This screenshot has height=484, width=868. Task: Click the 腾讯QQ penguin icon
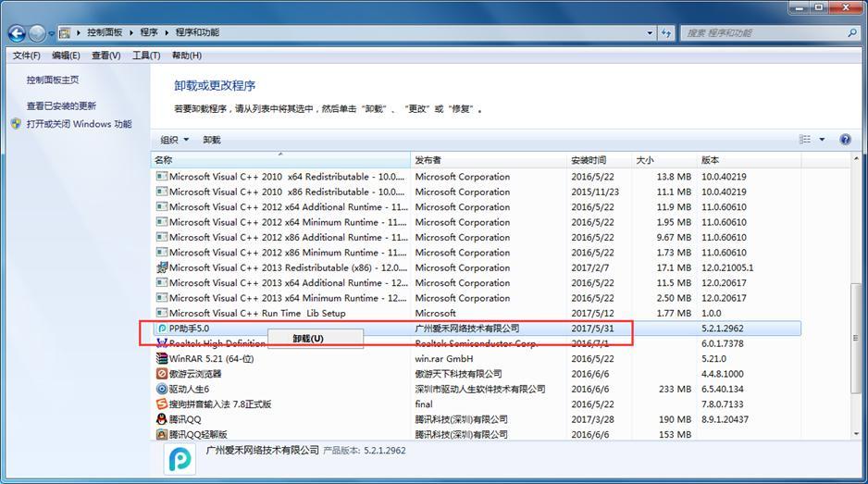(162, 419)
